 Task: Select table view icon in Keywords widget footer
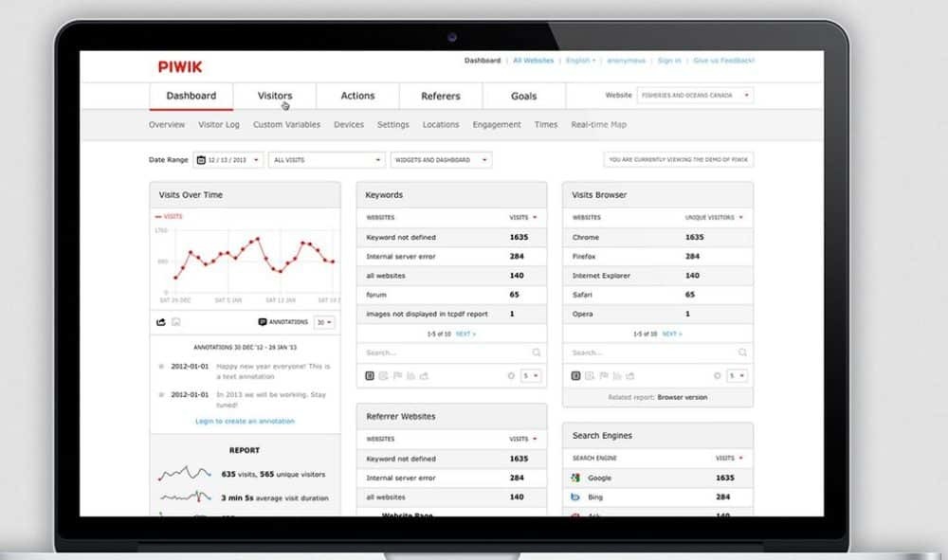click(370, 375)
